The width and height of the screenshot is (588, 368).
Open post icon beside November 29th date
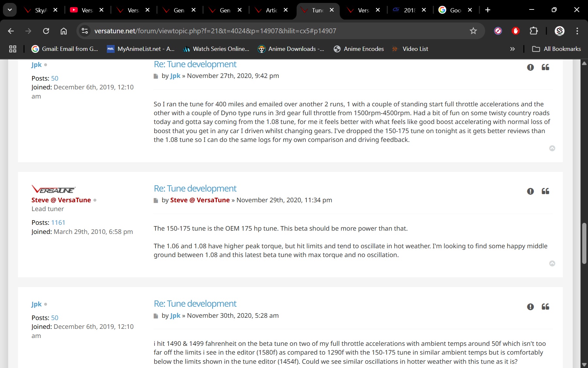(156, 201)
